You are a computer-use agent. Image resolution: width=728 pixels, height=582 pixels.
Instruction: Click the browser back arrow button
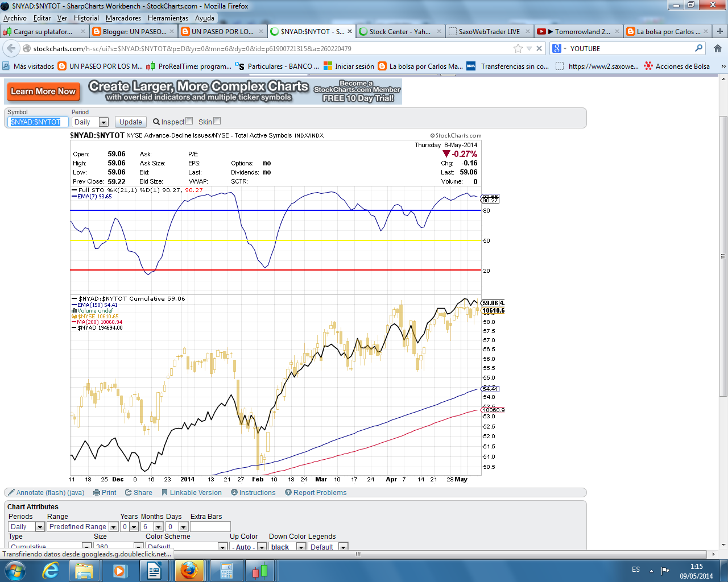point(11,48)
